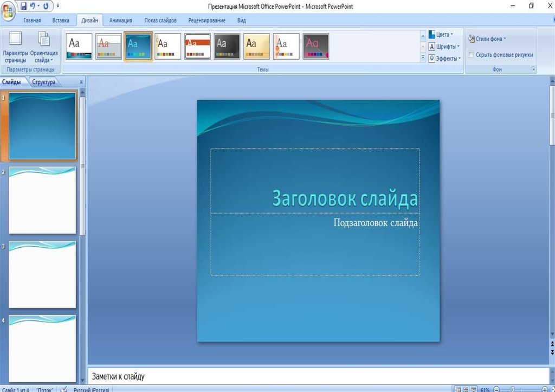
Task: Apply the theme with orange header bar
Action: [x=197, y=47]
